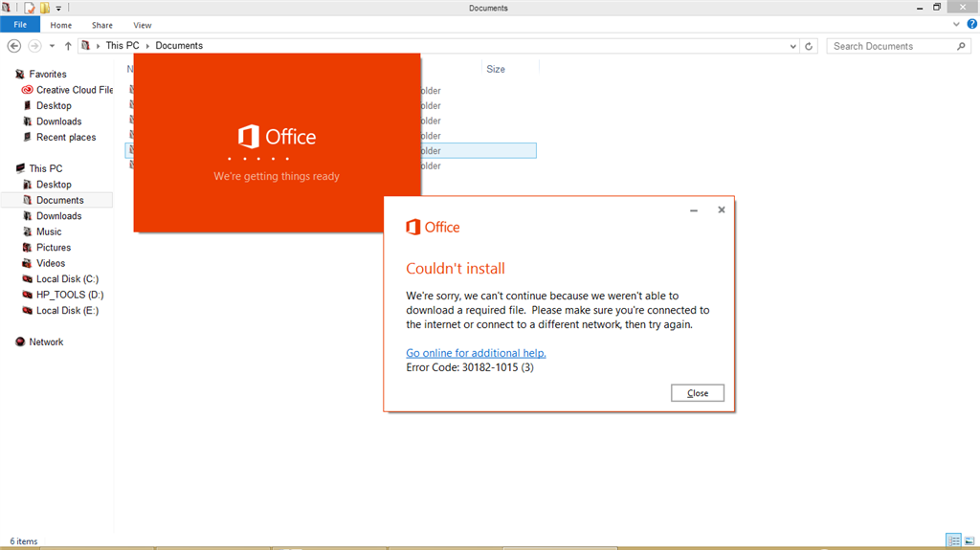
Task: Click the Network globe icon
Action: [20, 341]
